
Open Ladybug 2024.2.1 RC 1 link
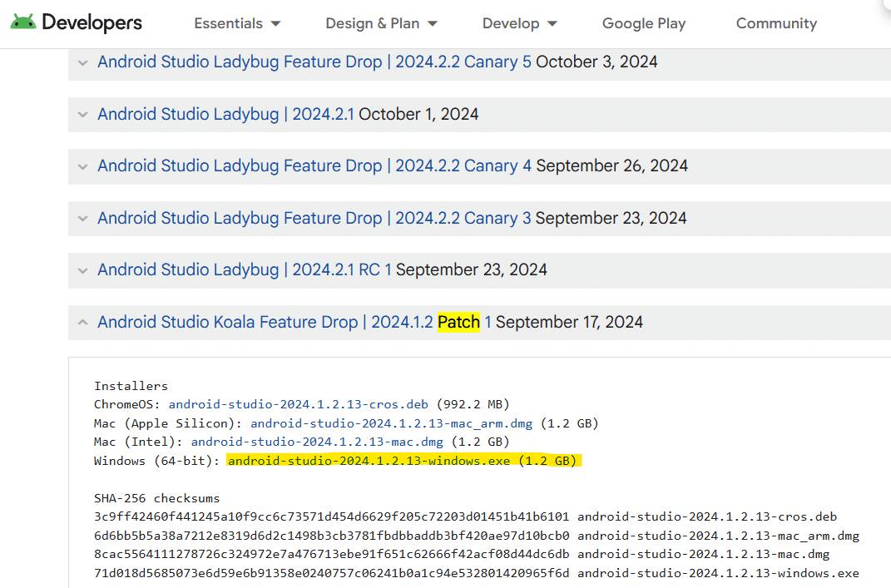pos(245,269)
